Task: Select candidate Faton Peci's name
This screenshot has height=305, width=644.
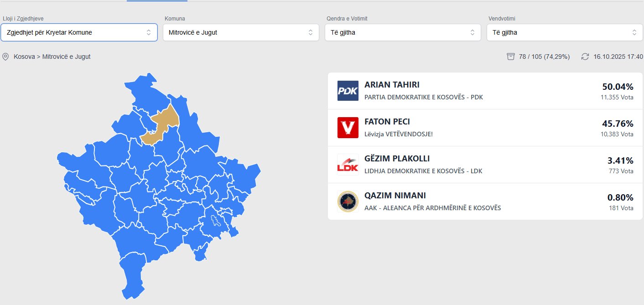Action: (x=387, y=122)
